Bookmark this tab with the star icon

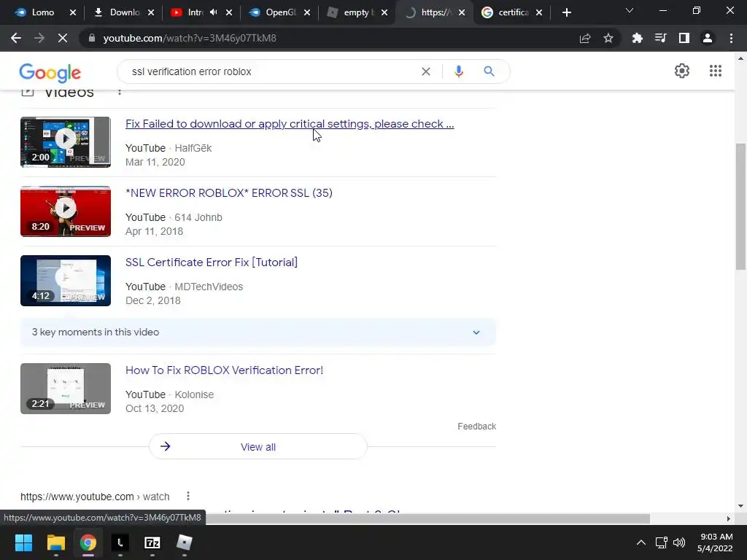pos(608,38)
